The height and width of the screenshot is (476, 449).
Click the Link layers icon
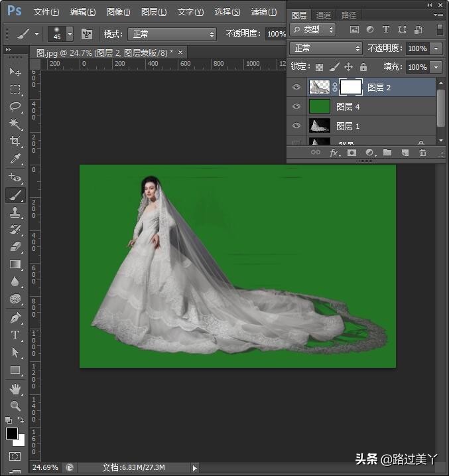316,152
